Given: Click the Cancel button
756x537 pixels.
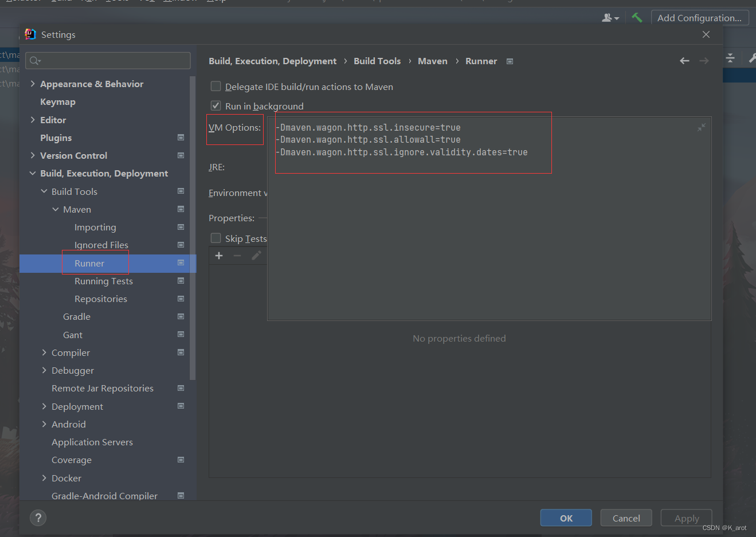Looking at the screenshot, I should tap(626, 518).
